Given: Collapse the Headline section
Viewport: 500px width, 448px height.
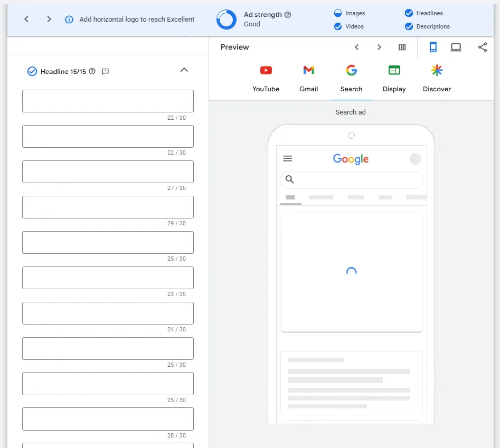Looking at the screenshot, I should pos(184,69).
